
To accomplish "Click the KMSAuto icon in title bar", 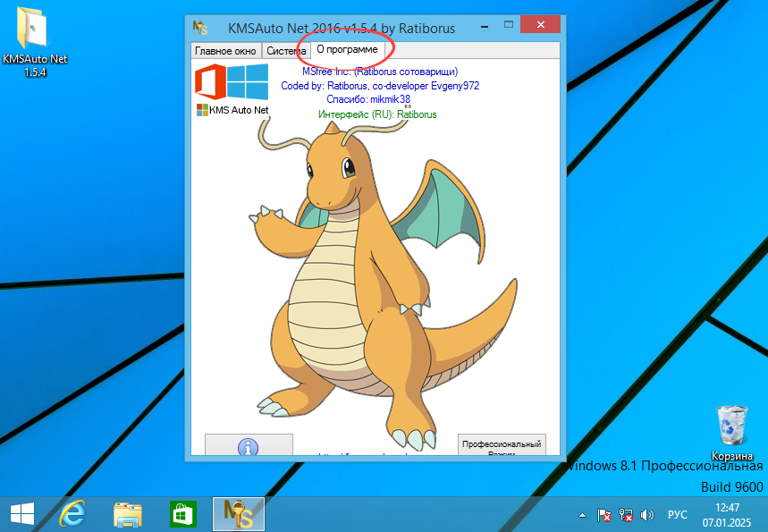I will [x=202, y=28].
